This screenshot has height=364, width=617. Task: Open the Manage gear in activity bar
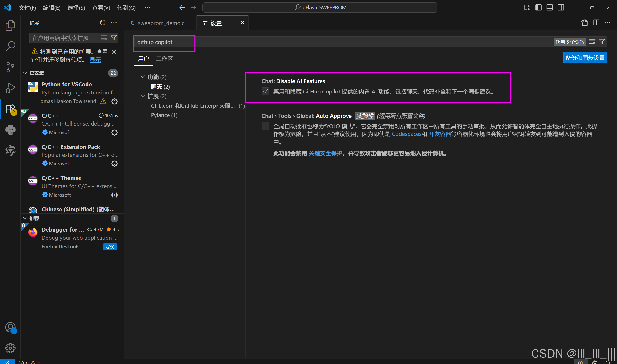(10, 348)
